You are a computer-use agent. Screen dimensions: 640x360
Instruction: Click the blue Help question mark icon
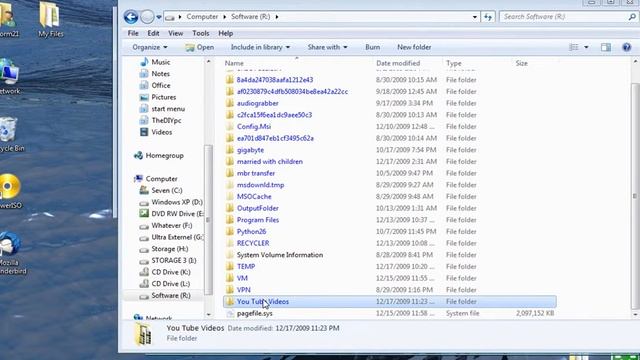coord(627,47)
